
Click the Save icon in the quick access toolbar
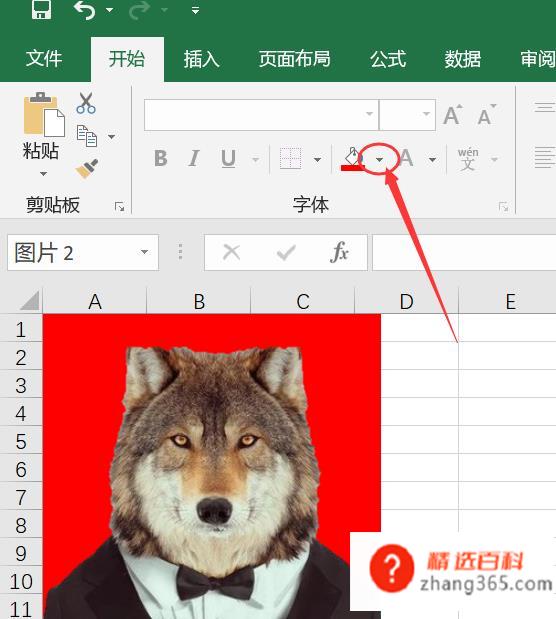(x=41, y=9)
